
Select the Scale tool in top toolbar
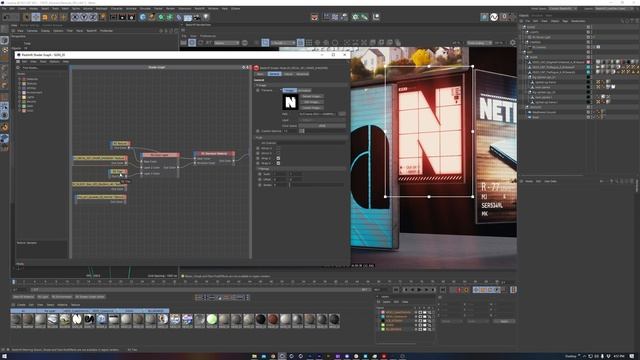coord(45,17)
